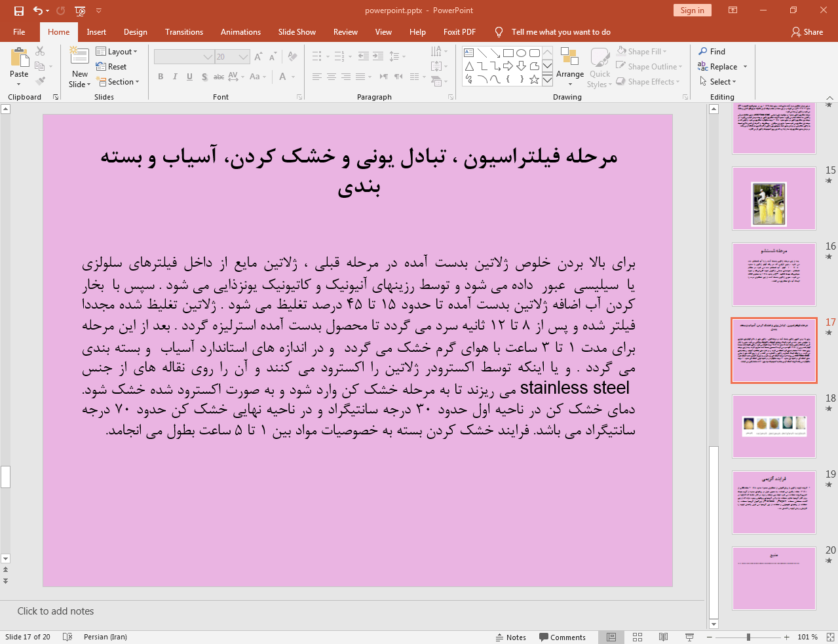Select slide 18 thumbnail

(x=774, y=426)
